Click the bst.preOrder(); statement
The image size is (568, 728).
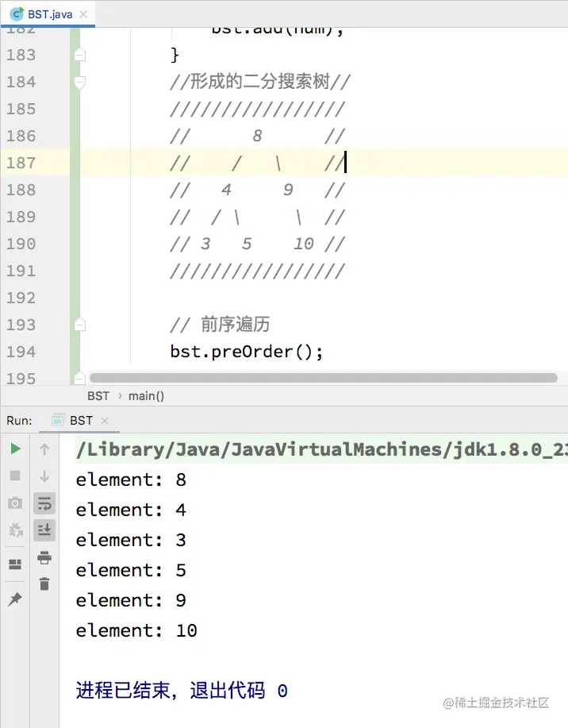point(247,352)
